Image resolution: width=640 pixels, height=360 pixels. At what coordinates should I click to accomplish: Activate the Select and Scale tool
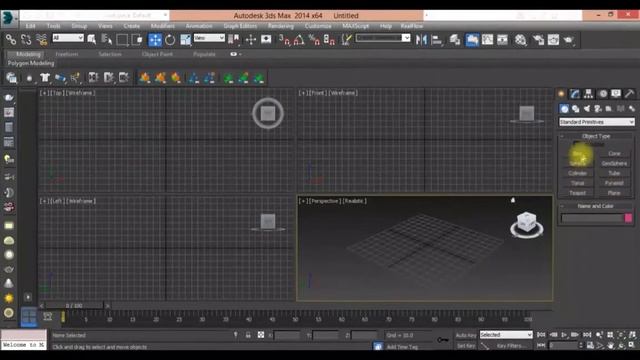click(x=185, y=40)
